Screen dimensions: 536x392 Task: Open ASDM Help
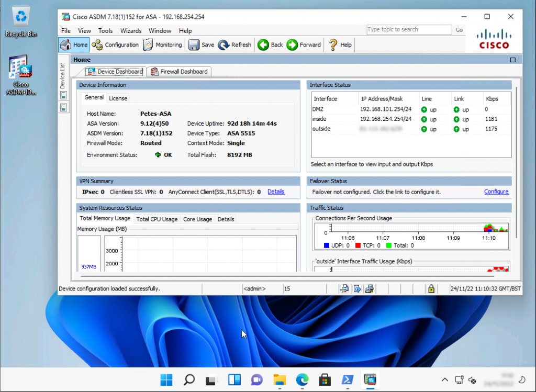[x=340, y=45]
